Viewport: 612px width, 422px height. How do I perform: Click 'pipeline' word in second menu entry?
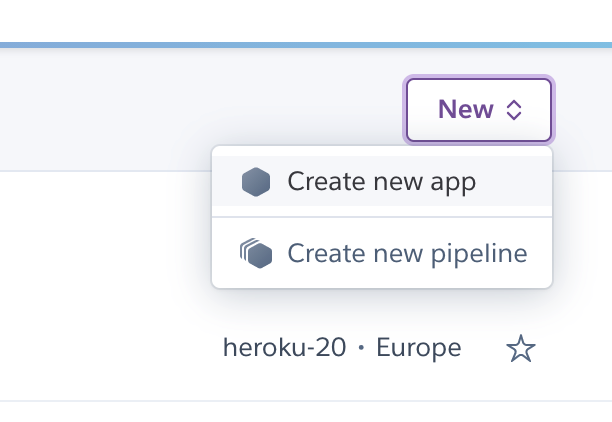click(x=479, y=254)
